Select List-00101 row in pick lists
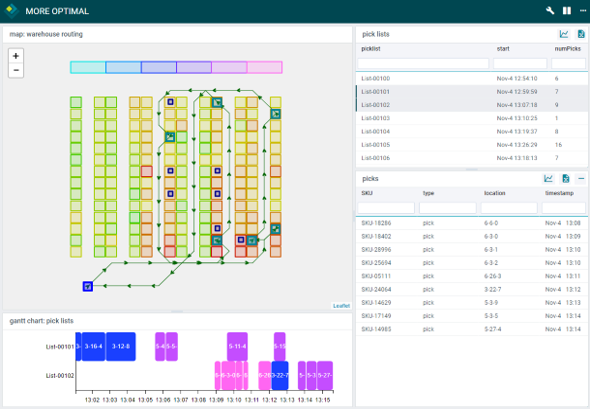This screenshot has height=409, width=590. (471, 92)
